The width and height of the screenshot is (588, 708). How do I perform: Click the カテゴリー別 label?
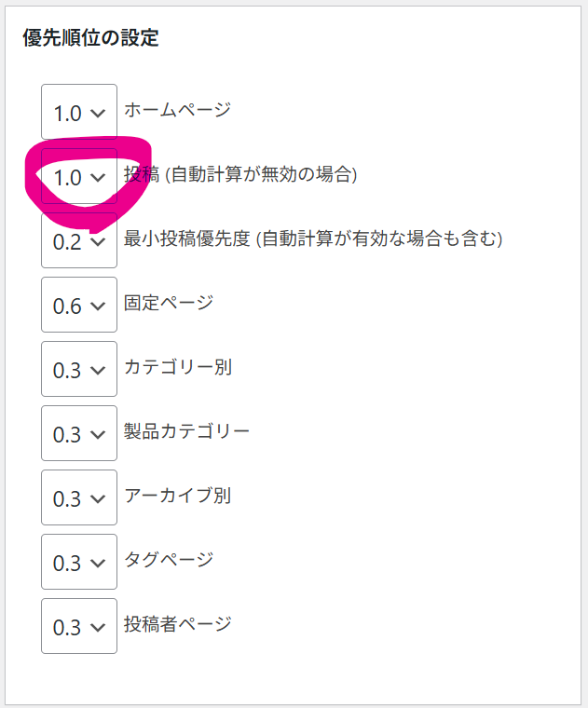[x=178, y=367]
